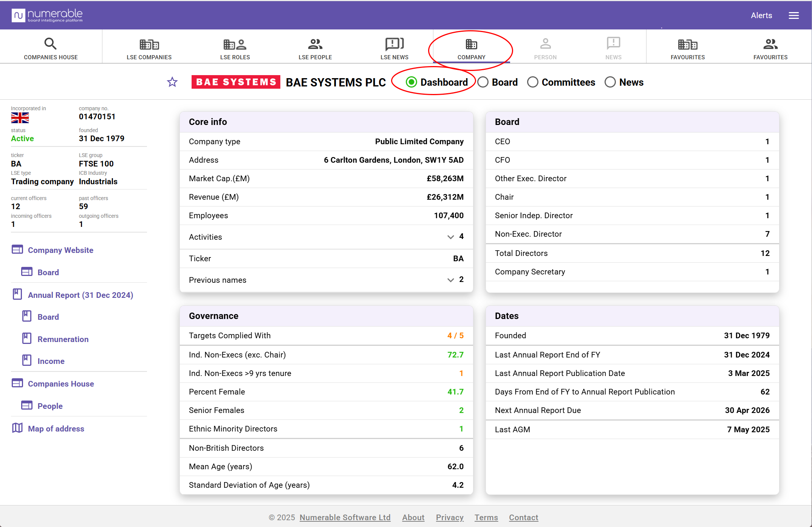Click the Company Website browser icon
Image resolution: width=812 pixels, height=527 pixels.
(17, 250)
